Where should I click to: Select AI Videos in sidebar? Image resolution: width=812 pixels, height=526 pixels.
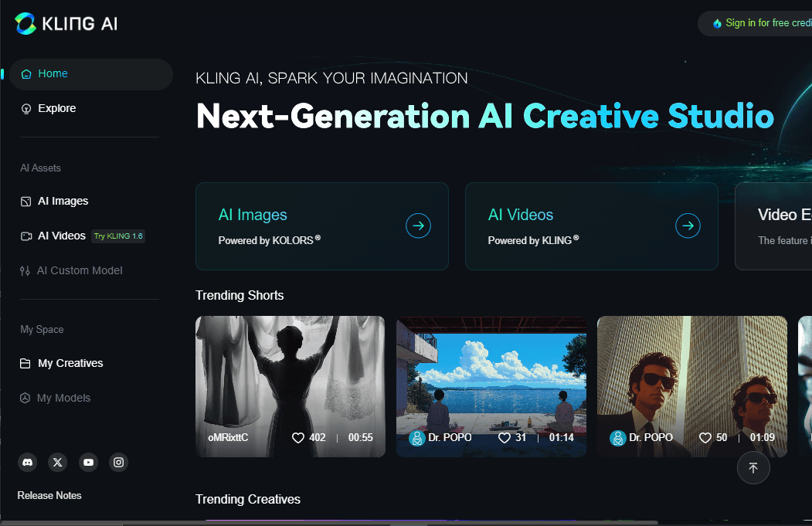point(61,236)
